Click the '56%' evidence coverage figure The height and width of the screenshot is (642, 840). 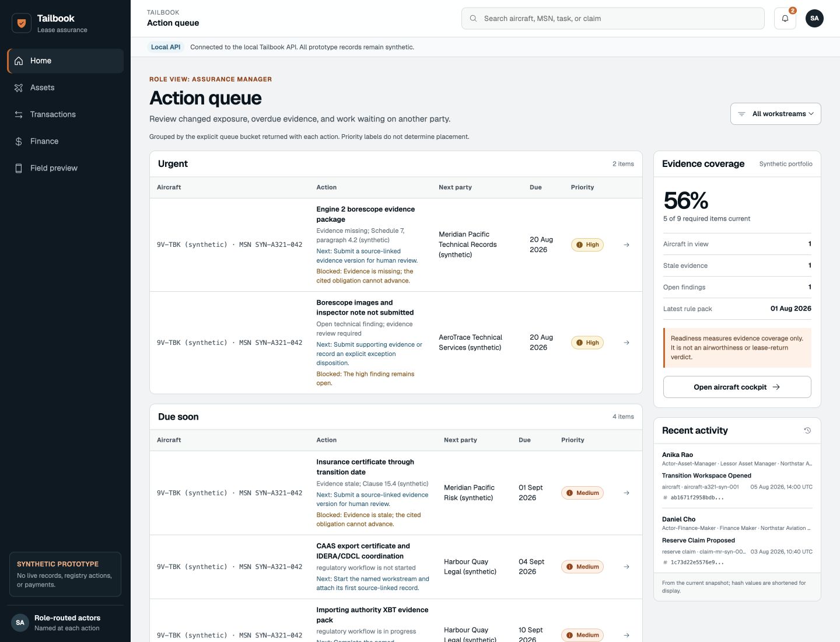[x=686, y=201]
